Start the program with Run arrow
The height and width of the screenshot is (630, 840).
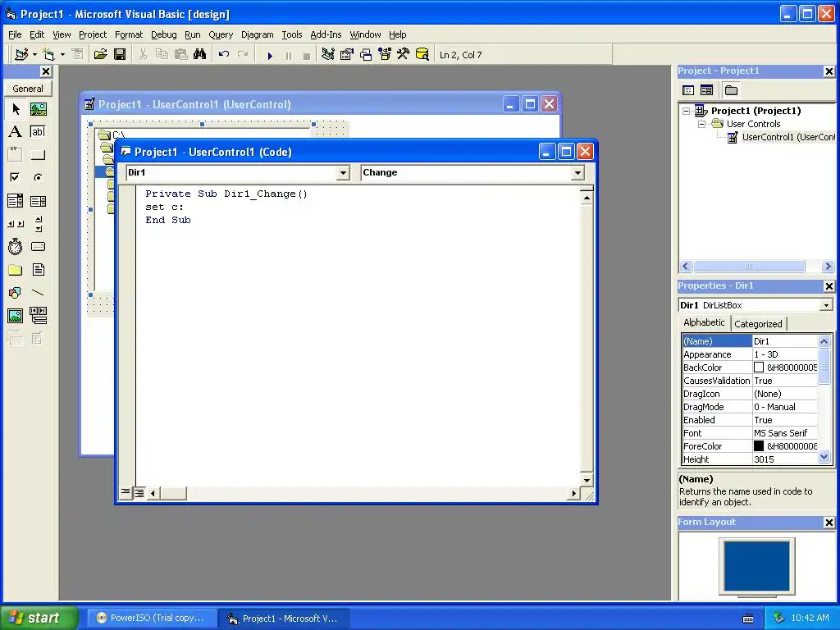pos(270,55)
